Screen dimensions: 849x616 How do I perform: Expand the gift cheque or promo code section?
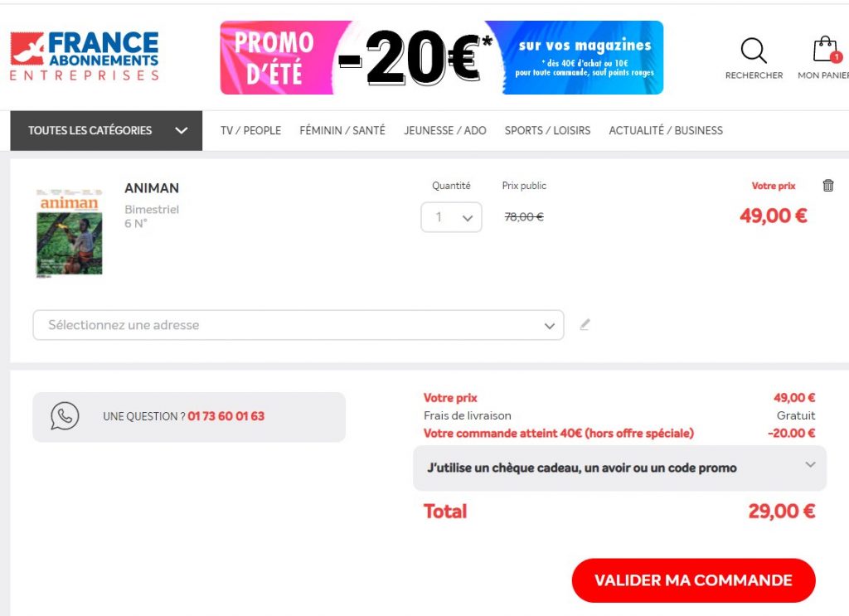tap(619, 468)
